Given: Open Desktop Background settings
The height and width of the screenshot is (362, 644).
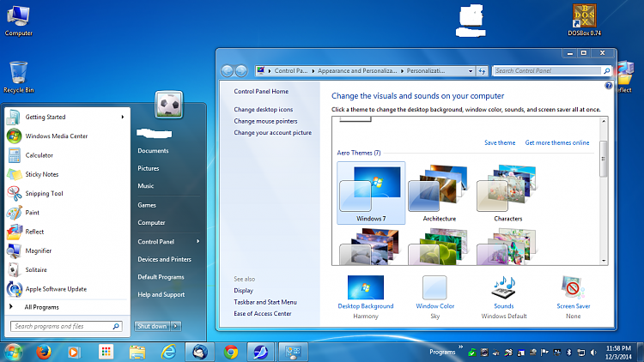Looking at the screenshot, I should pos(366,297).
